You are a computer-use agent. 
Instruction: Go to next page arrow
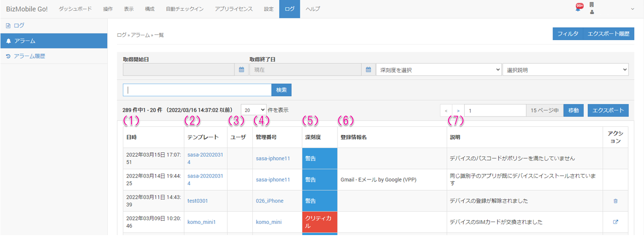coord(458,110)
